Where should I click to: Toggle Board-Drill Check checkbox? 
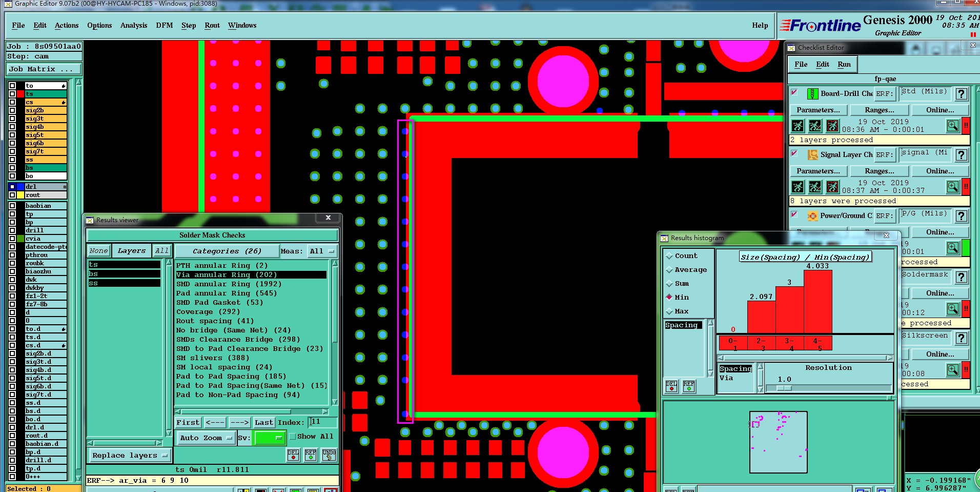(x=794, y=93)
